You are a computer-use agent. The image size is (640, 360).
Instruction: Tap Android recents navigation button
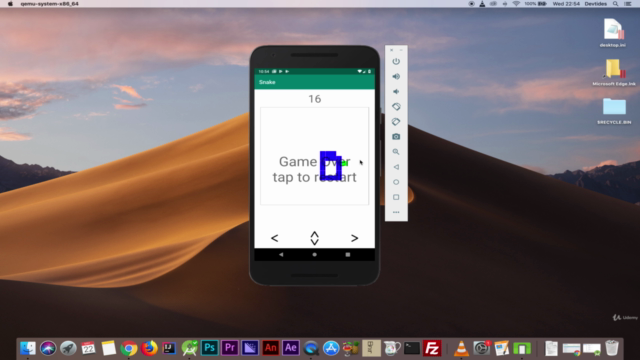pyautogui.click(x=348, y=254)
